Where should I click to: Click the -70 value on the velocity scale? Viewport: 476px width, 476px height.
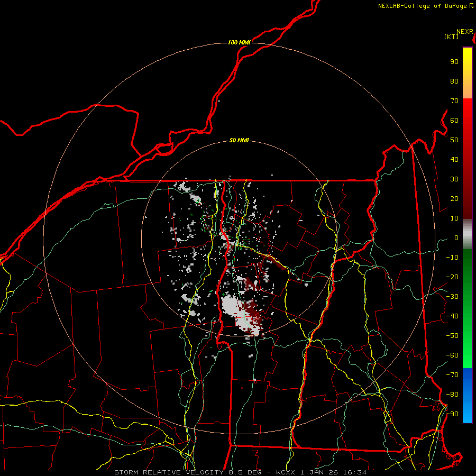(x=452, y=375)
